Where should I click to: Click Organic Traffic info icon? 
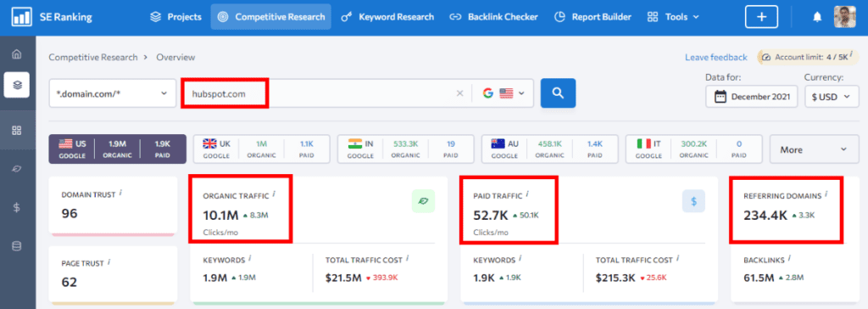(274, 194)
